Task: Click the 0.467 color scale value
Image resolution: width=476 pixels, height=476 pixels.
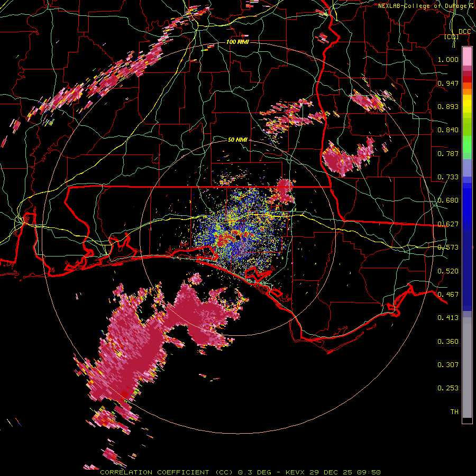Action: 448,295
